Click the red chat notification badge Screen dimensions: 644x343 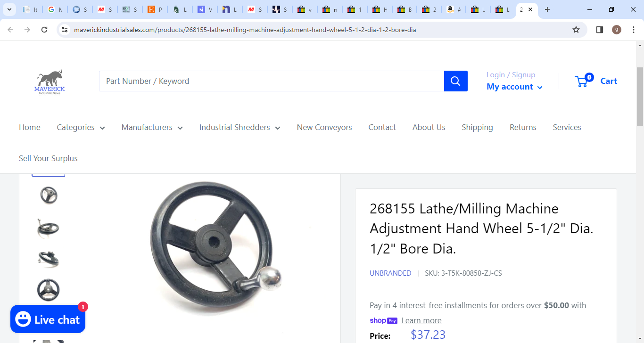pos(83,307)
